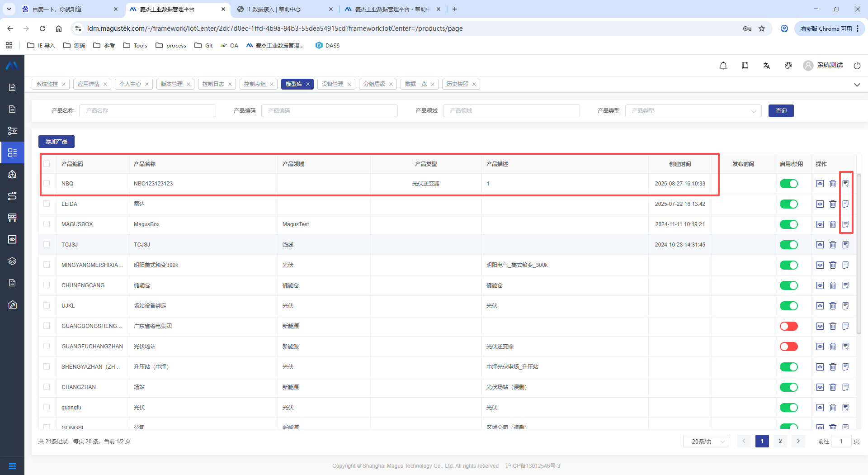The height and width of the screenshot is (475, 868).
Task: Open the 产品类型 dropdown
Action: [693, 111]
